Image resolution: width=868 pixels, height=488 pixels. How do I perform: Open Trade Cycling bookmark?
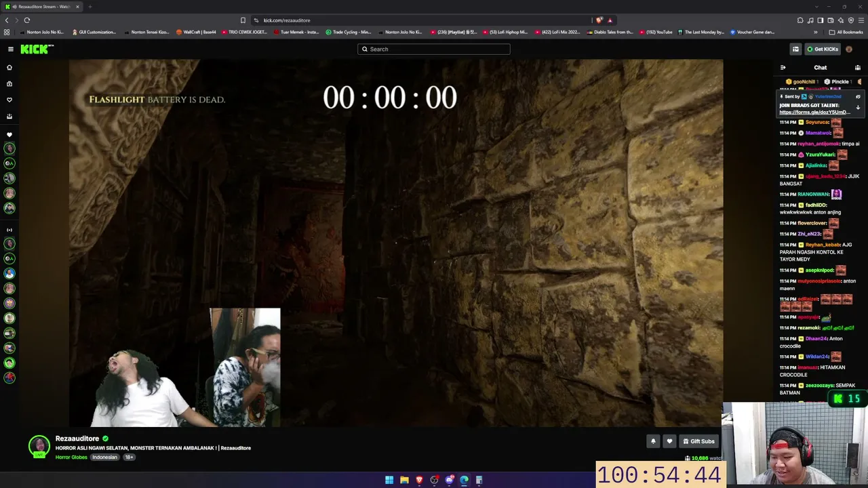click(x=348, y=32)
